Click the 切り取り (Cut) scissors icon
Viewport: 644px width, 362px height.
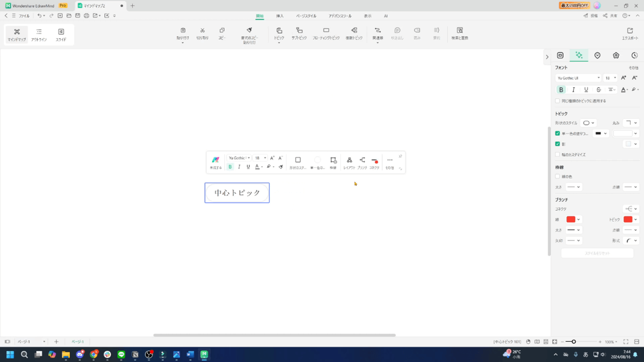(x=202, y=30)
